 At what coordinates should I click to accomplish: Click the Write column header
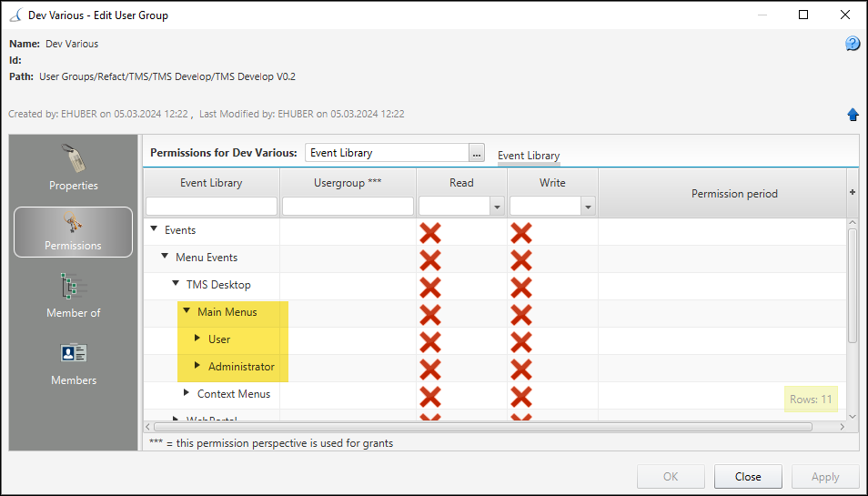(x=552, y=183)
